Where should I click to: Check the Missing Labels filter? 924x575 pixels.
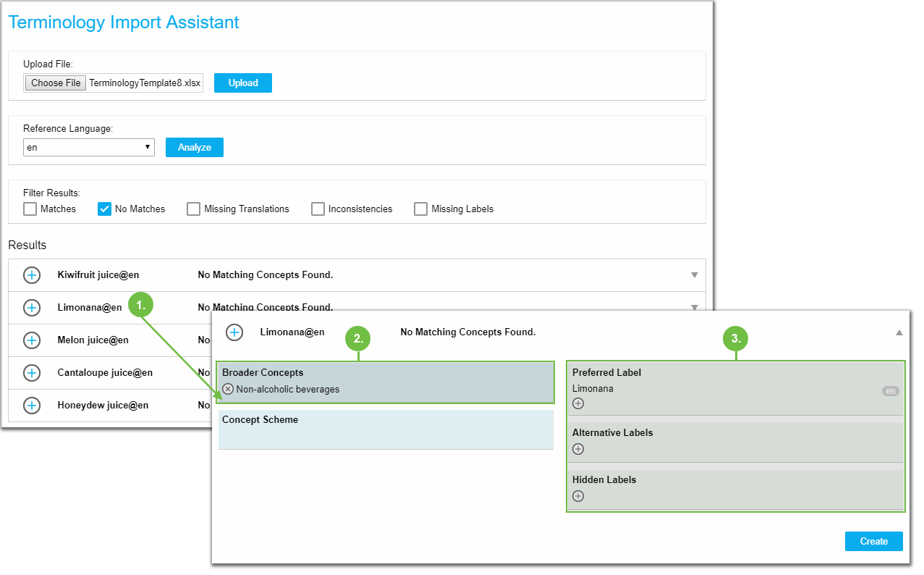(420, 209)
